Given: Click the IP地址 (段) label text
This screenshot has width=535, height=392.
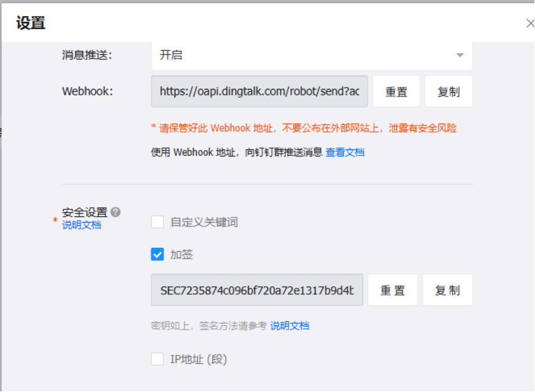Looking at the screenshot, I should [x=198, y=359].
